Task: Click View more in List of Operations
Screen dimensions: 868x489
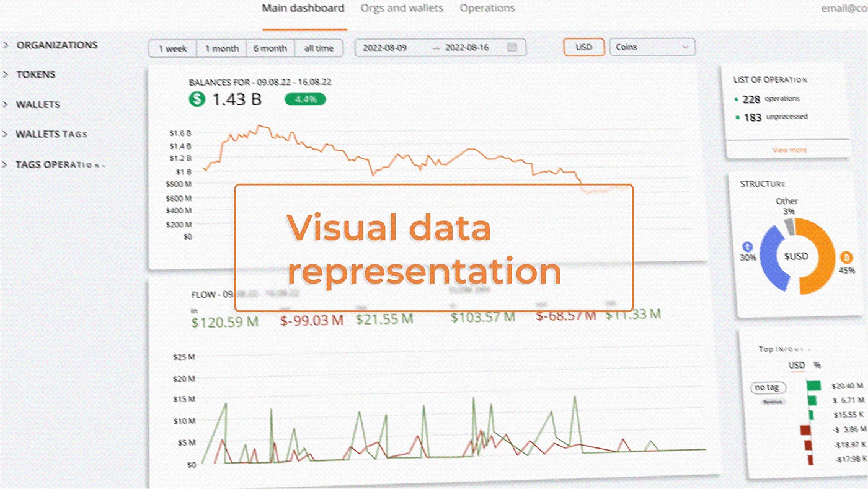Action: click(789, 150)
